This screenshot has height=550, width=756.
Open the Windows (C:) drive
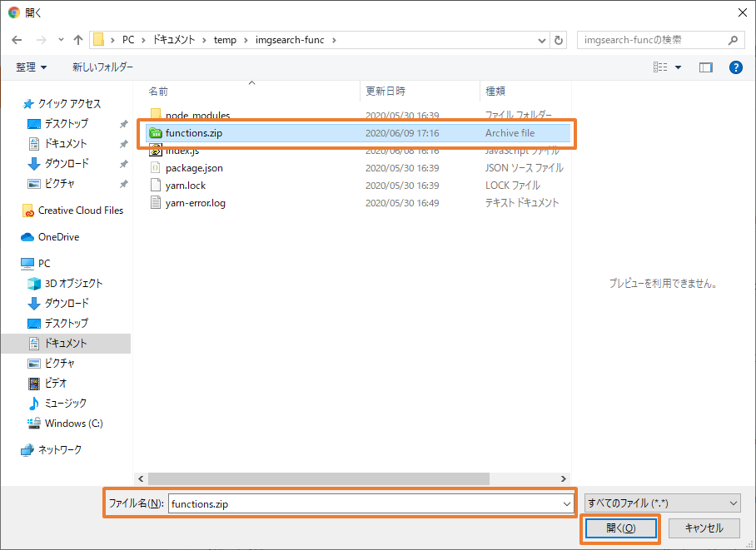(x=74, y=424)
